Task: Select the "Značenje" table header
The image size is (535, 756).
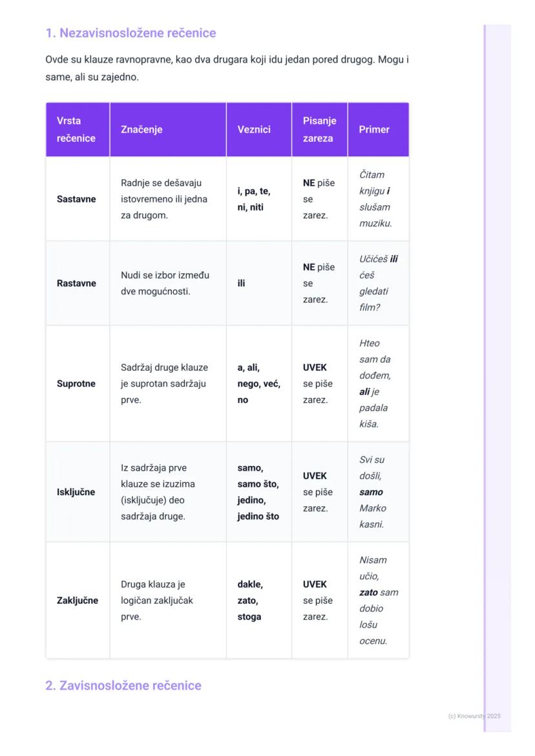Action: [142, 130]
